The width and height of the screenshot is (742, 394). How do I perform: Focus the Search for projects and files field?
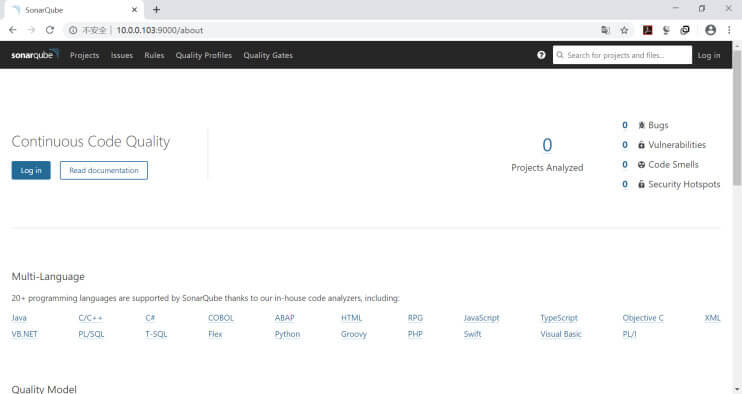tap(622, 55)
